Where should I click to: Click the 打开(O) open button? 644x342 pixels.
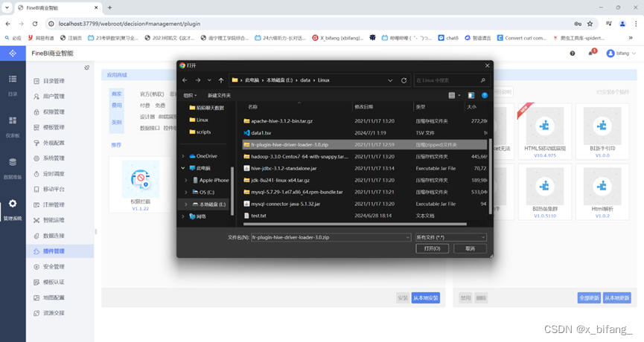tap(432, 248)
